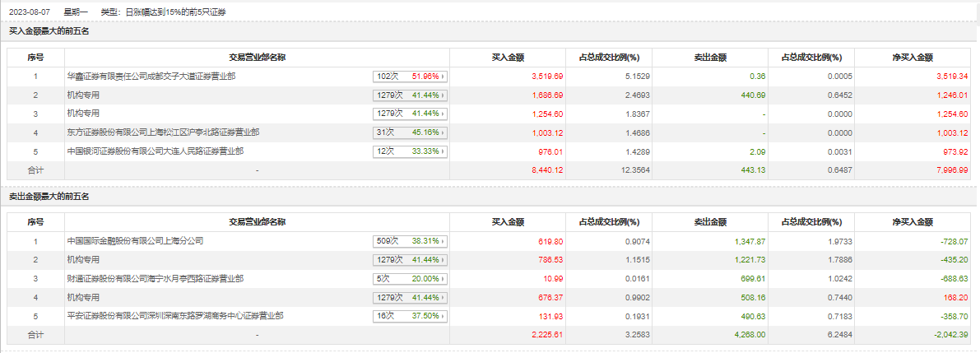980x353 pixels.
Task: Open 平安证券深圳深南东路罗湖商务中心营业部 link
Action: [175, 315]
